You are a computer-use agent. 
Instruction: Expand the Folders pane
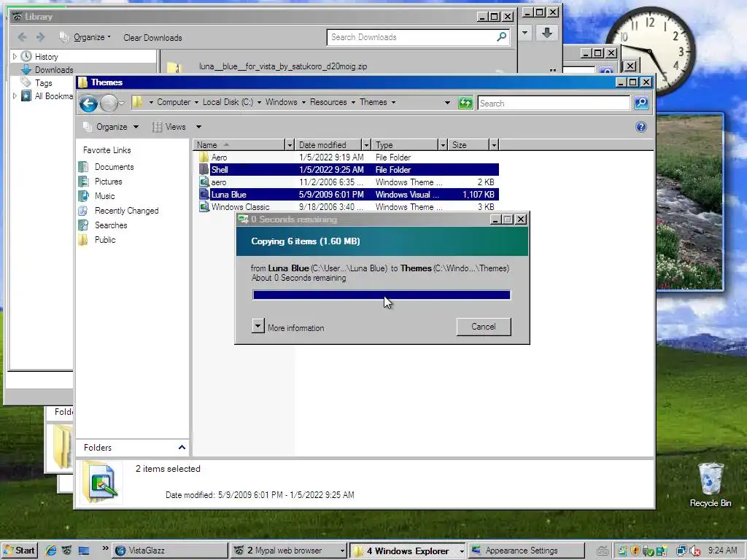point(182,447)
